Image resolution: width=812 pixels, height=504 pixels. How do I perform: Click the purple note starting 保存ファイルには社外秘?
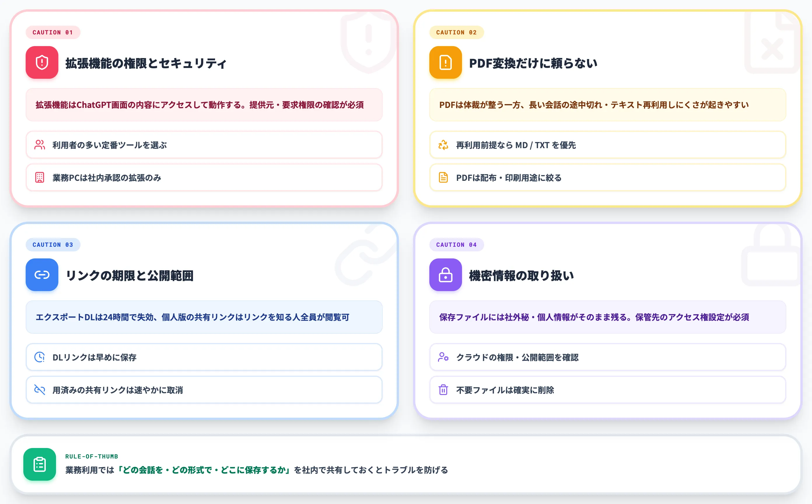point(608,317)
